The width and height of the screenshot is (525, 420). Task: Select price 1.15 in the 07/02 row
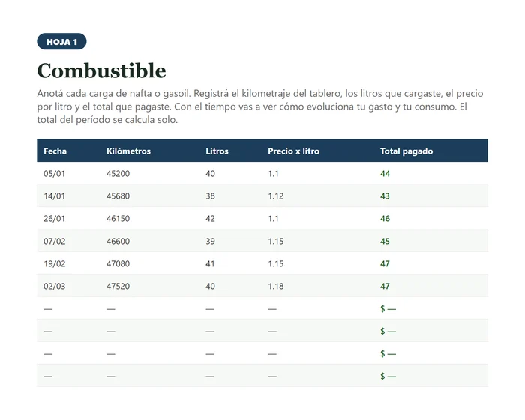[275, 241]
